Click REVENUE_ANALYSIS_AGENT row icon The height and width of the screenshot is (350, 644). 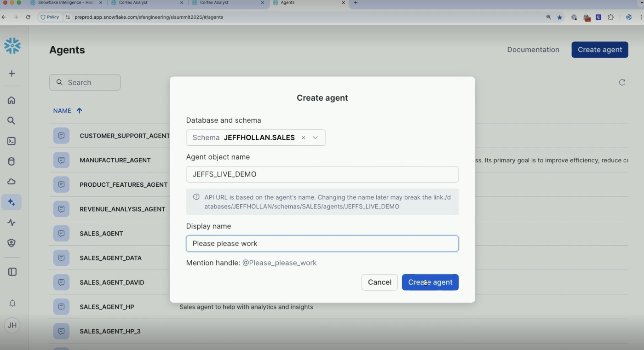point(61,209)
